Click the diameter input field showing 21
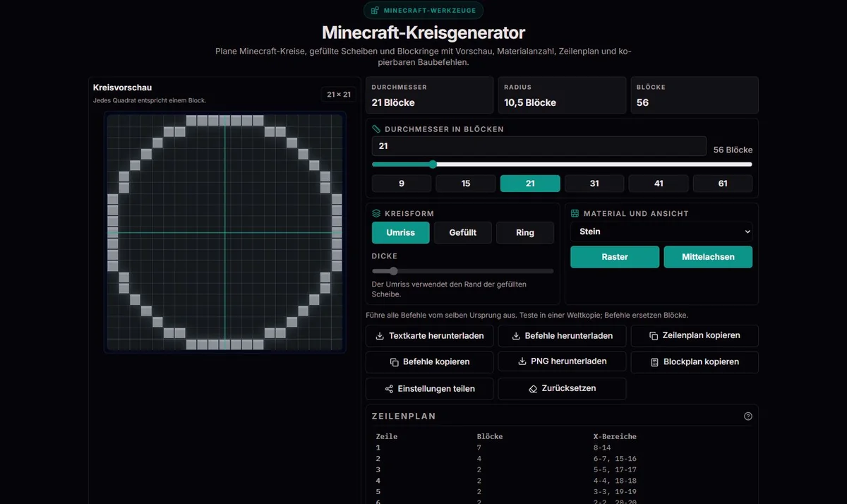This screenshot has width=847, height=504. [539, 146]
